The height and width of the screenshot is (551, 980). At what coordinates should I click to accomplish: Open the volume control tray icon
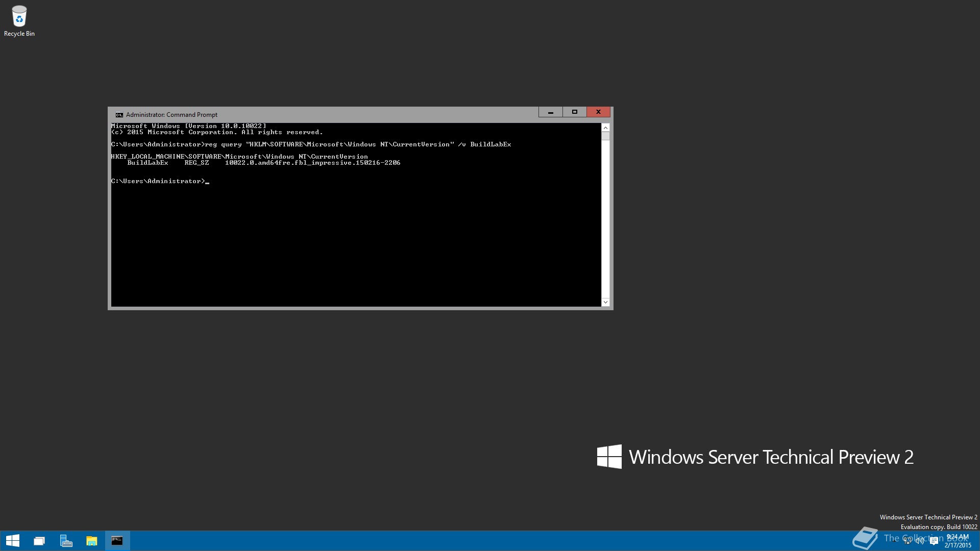(920, 541)
